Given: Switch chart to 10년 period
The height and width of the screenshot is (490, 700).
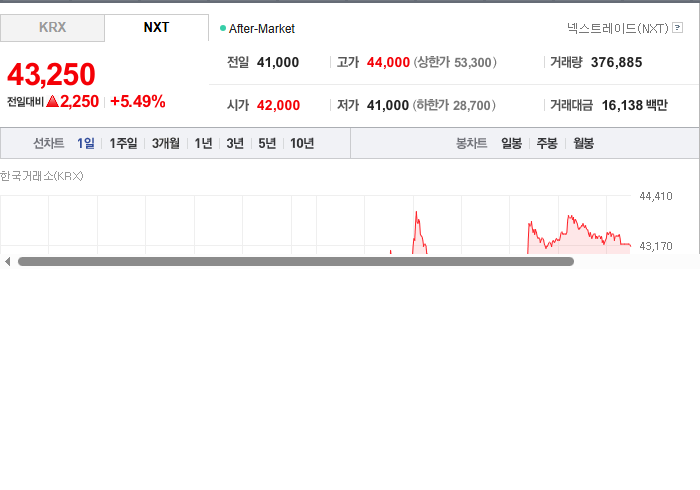Looking at the screenshot, I should click(x=302, y=143).
